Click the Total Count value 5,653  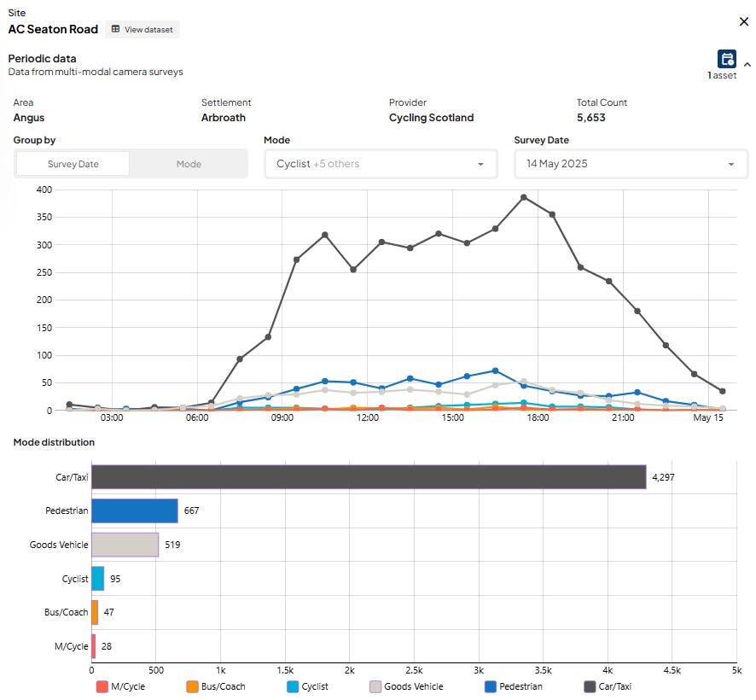point(590,118)
